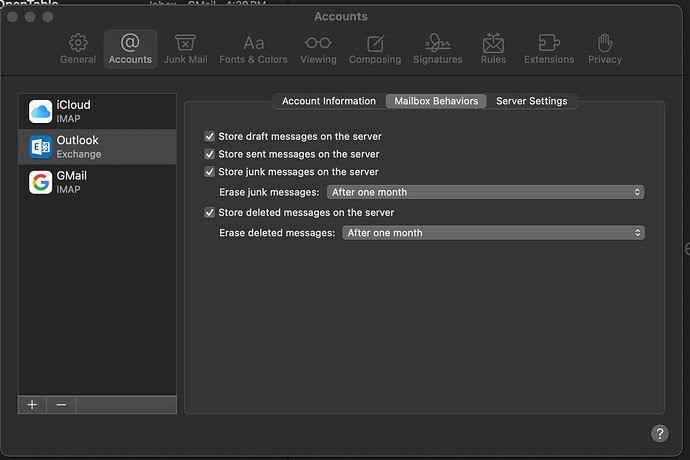Open Fonts & Colors preferences
This screenshot has height=460, width=690.
click(253, 49)
